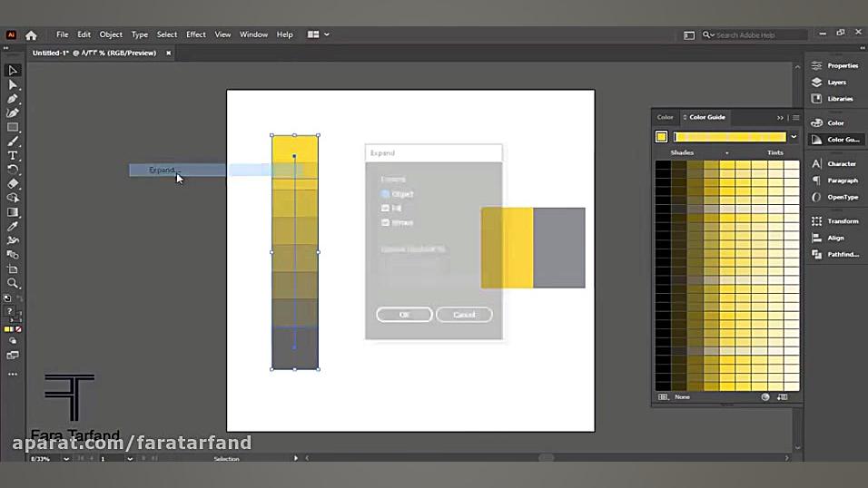The height and width of the screenshot is (488, 868).
Task: Click Cancel in Expand dialog
Action: (464, 314)
